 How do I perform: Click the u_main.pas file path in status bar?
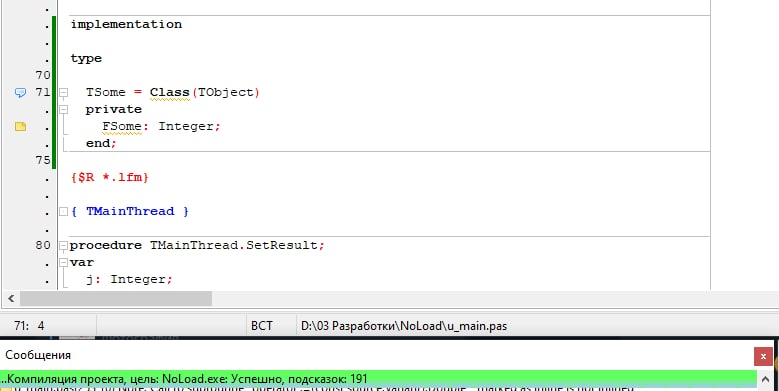click(404, 326)
